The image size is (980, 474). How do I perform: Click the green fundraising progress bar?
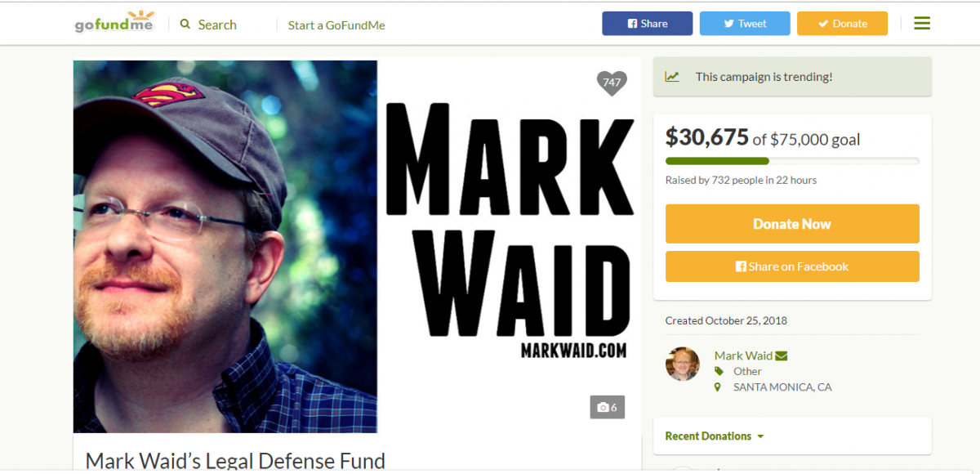[792, 161]
